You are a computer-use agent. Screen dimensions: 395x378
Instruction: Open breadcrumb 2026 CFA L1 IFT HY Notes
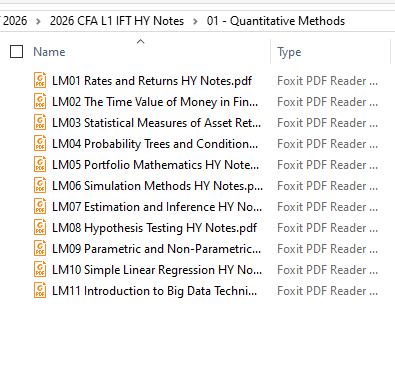[117, 21]
